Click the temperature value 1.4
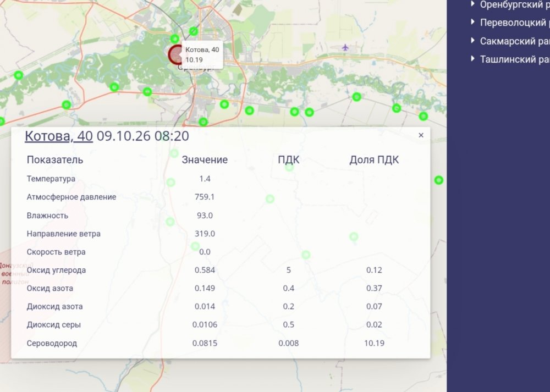Screen dimensions: 550x392 point(205,179)
